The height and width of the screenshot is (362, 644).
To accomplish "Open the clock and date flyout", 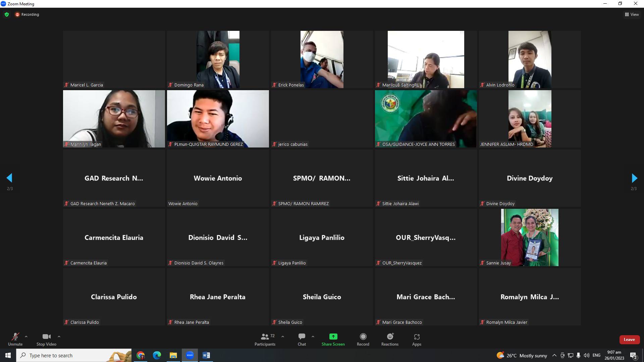I will point(614,355).
